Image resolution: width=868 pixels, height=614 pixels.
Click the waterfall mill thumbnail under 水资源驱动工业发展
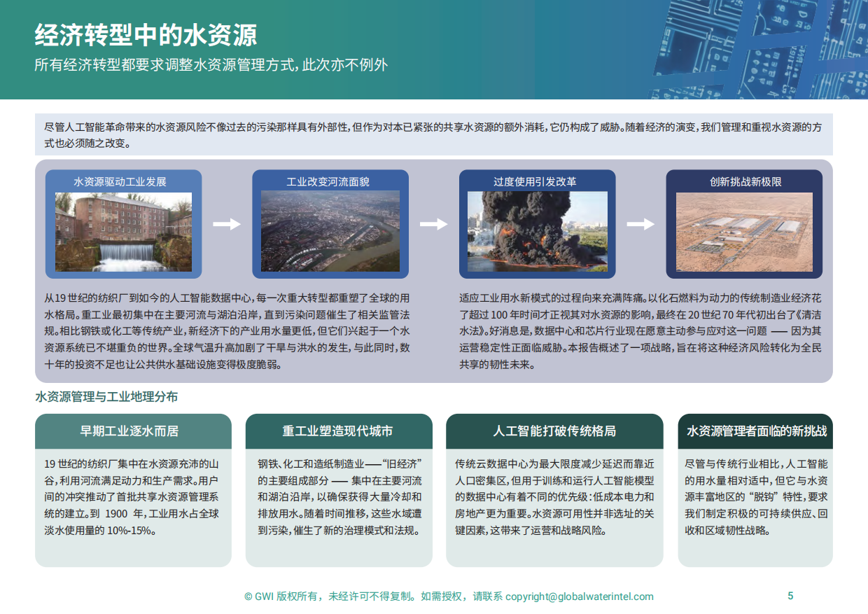(123, 232)
